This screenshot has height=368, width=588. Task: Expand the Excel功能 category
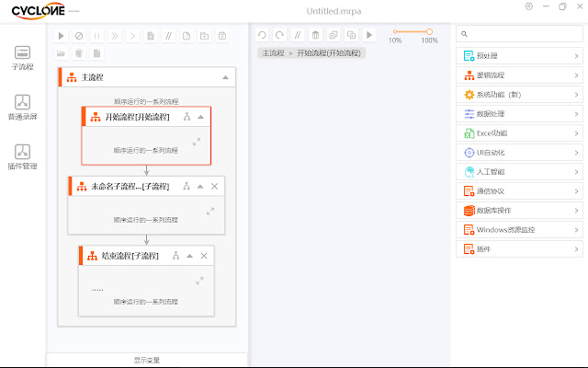[519, 133]
